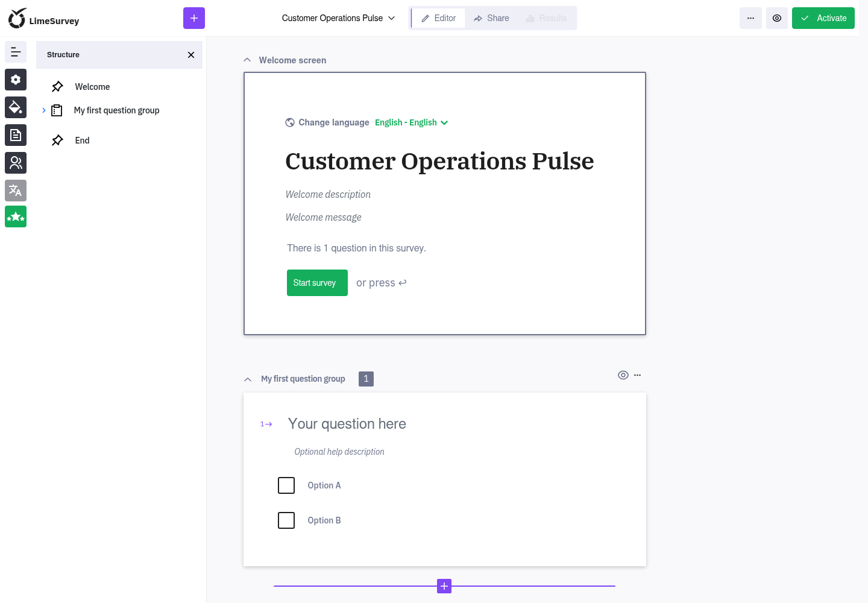Viewport: 868px width, 603px height.
Task: Click the Start survey button
Action: 317,283
